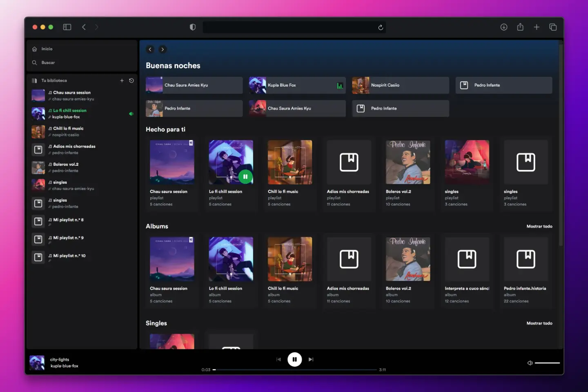Open Mi playlist n.° 10
This screenshot has height=392, width=588.
(x=82, y=257)
